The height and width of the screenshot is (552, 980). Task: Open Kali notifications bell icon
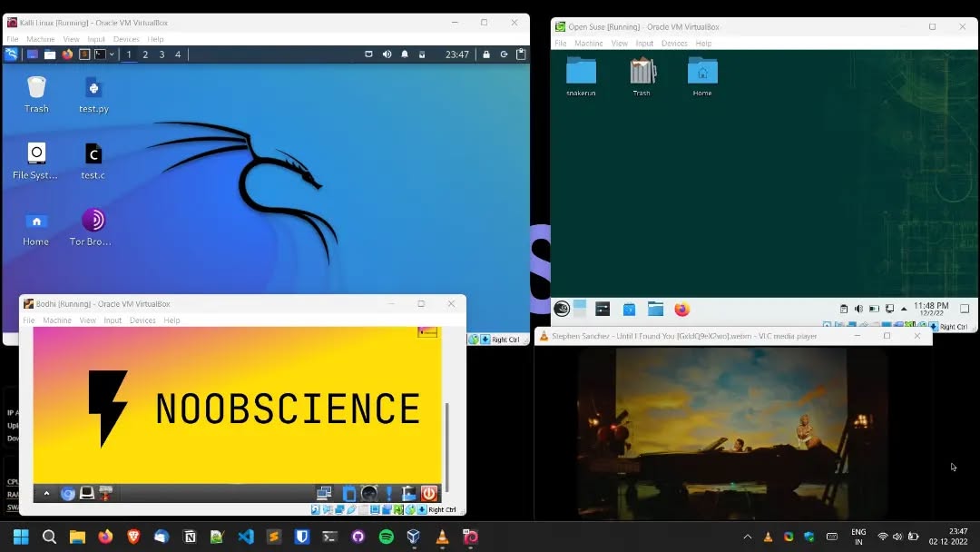point(405,54)
